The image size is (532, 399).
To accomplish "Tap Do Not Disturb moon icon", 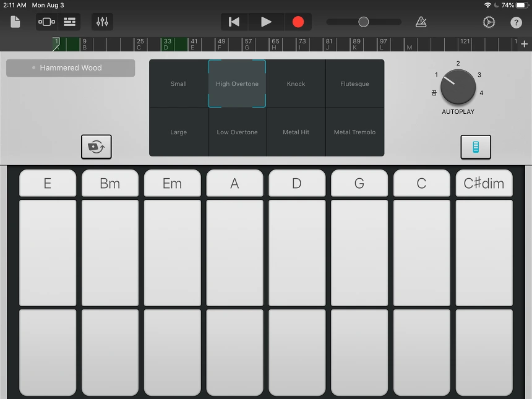I will [496, 5].
